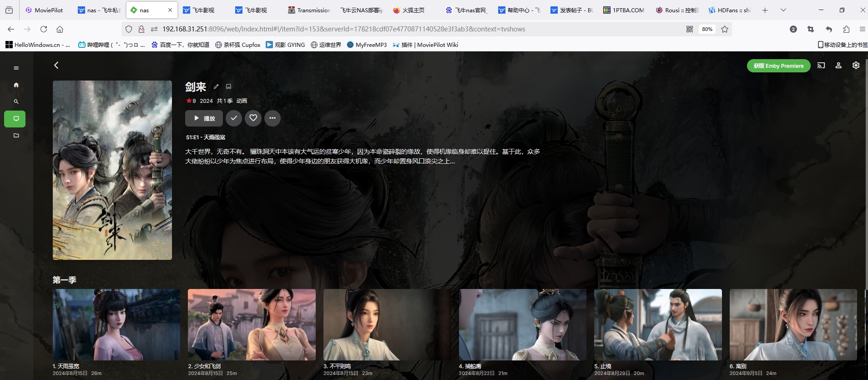Close the active nas tab
Screen dimensions: 868x380
(170, 10)
